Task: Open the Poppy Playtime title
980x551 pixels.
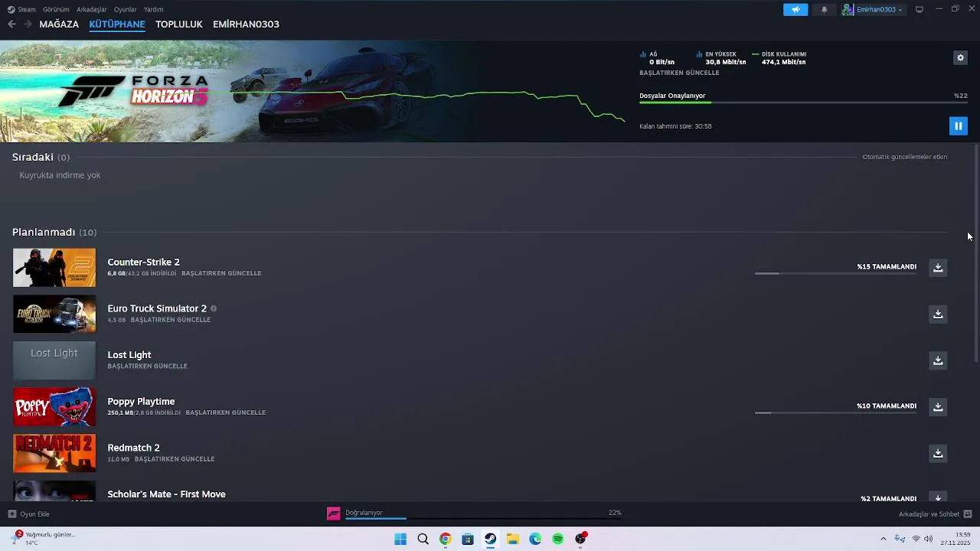Action: click(141, 401)
